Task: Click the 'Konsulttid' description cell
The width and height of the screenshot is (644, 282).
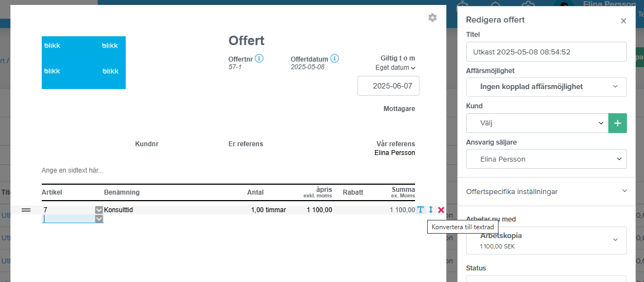Action: (x=118, y=210)
